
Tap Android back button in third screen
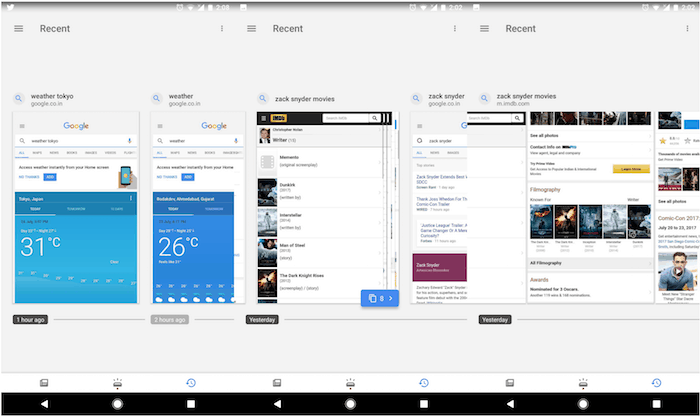point(510,404)
